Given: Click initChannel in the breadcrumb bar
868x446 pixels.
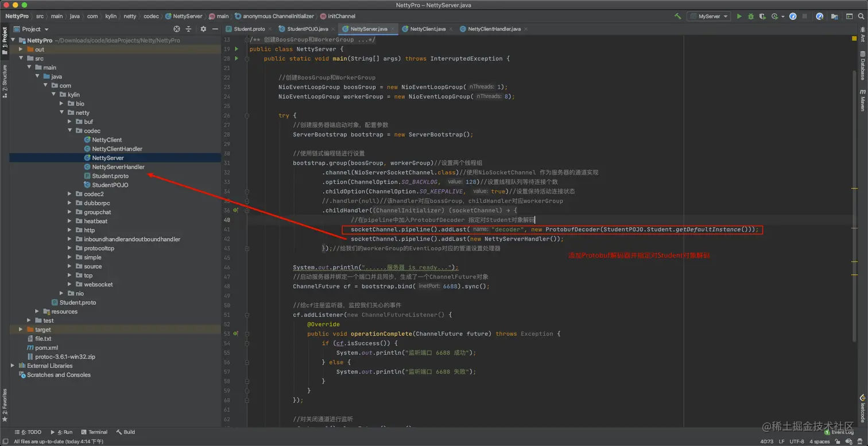Looking at the screenshot, I should click(338, 16).
